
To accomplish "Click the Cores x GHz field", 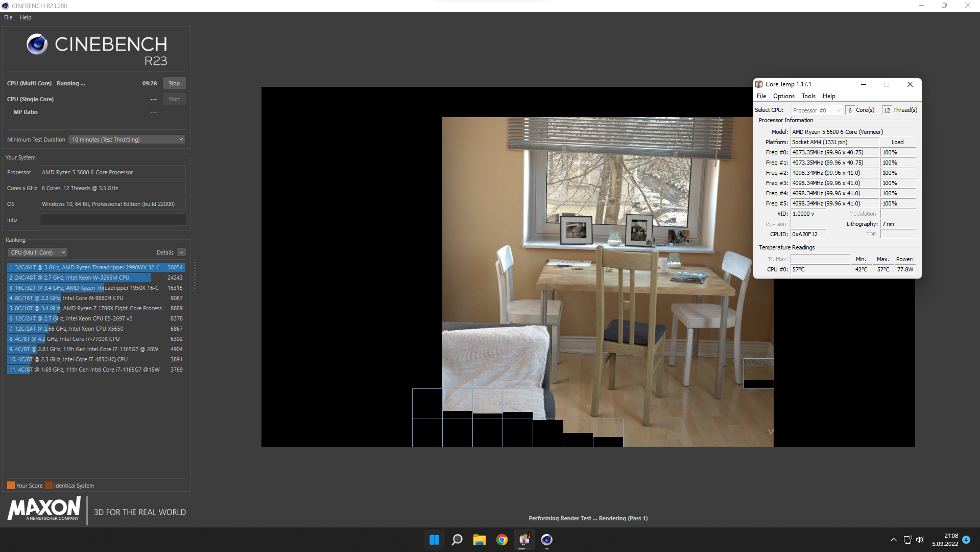I will [113, 188].
